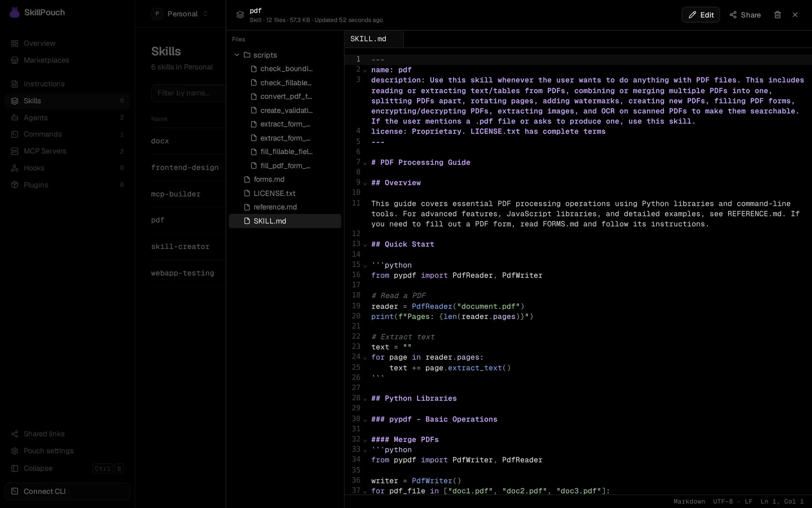Open Commands section
The width and height of the screenshot is (812, 508).
(x=67, y=134)
